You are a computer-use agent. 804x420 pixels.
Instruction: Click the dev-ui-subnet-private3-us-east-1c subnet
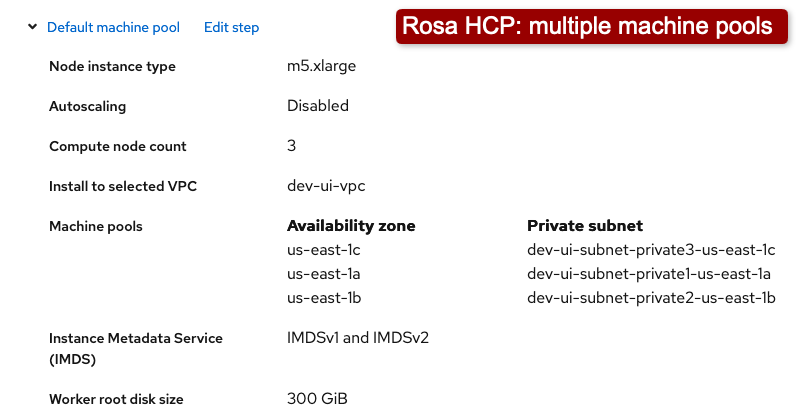[x=651, y=250]
